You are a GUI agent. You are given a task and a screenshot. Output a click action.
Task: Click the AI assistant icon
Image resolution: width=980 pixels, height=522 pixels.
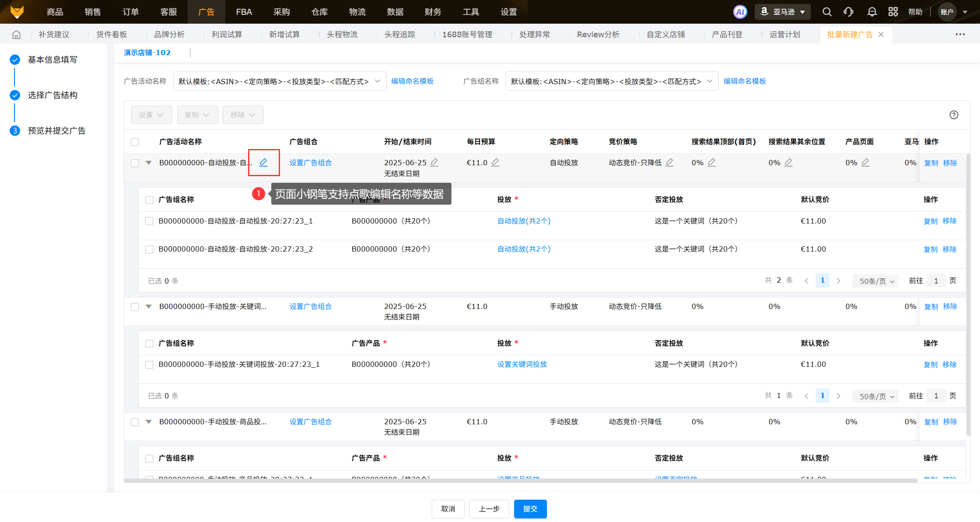(740, 12)
